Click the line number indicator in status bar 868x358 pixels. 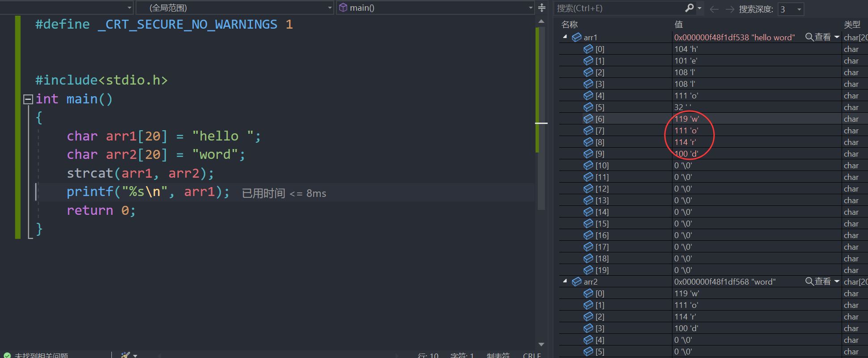tap(428, 355)
